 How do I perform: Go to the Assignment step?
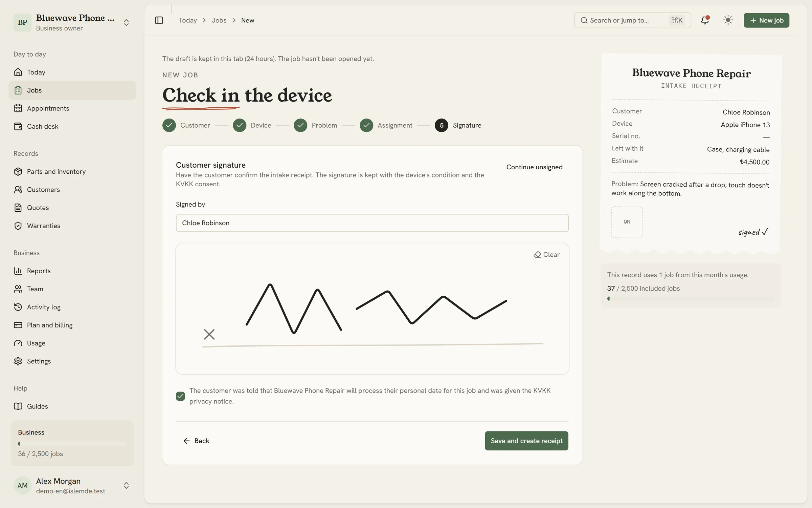click(386, 125)
